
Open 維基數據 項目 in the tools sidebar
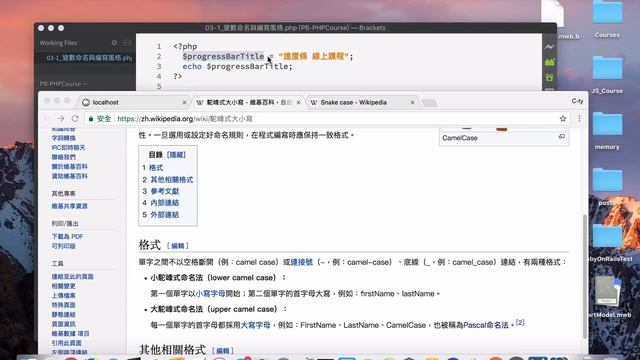pyautogui.click(x=70, y=333)
